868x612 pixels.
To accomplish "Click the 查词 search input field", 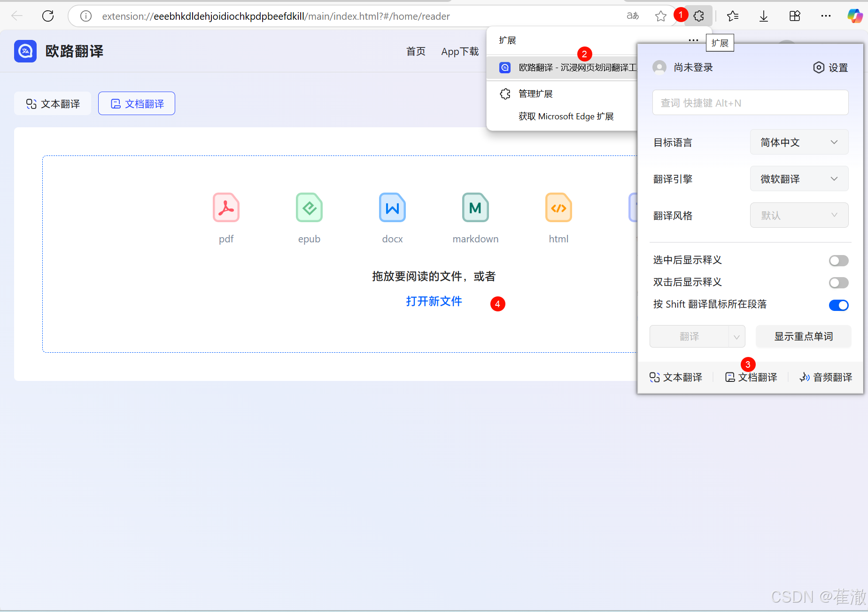I will [750, 103].
